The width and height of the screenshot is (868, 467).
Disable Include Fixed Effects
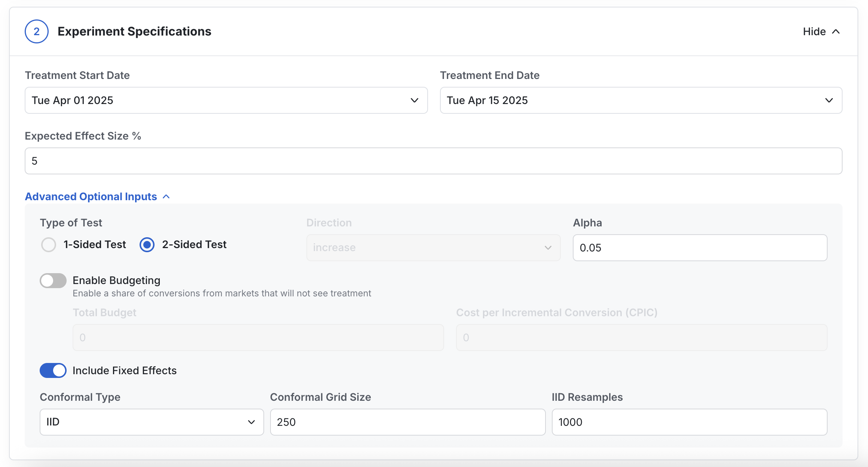click(x=53, y=370)
